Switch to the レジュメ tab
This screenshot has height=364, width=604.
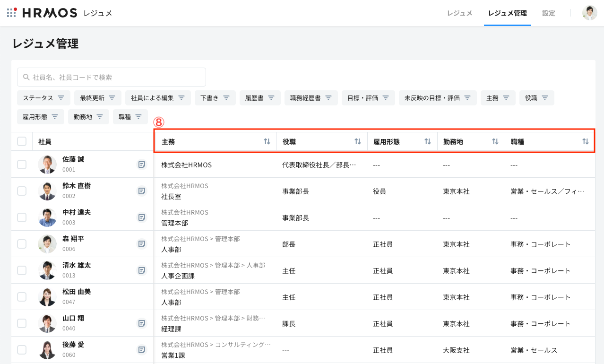pos(459,13)
